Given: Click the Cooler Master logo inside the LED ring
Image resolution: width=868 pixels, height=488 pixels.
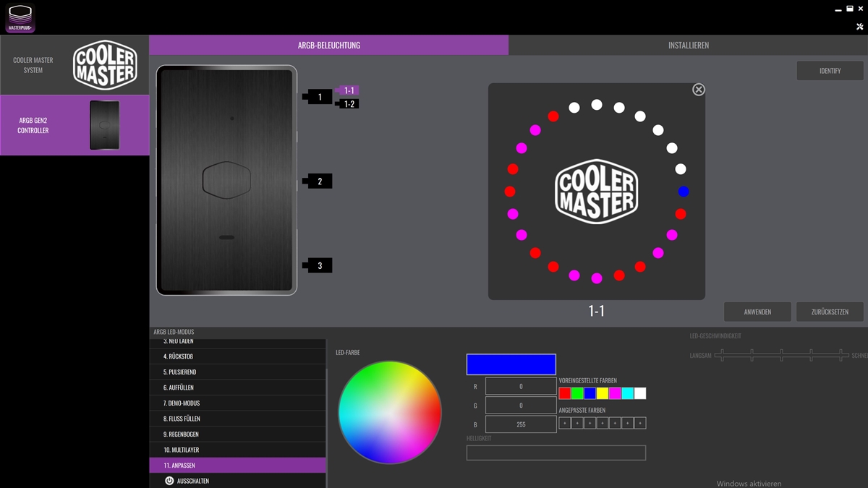Looking at the screenshot, I should (x=596, y=191).
